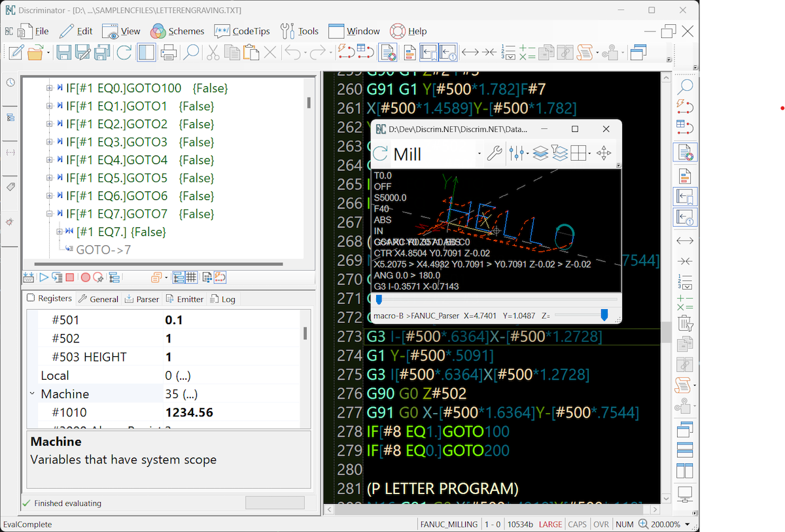785x532 pixels.
Task: Click FANUC_MILLING in the status bar
Action: point(449,524)
